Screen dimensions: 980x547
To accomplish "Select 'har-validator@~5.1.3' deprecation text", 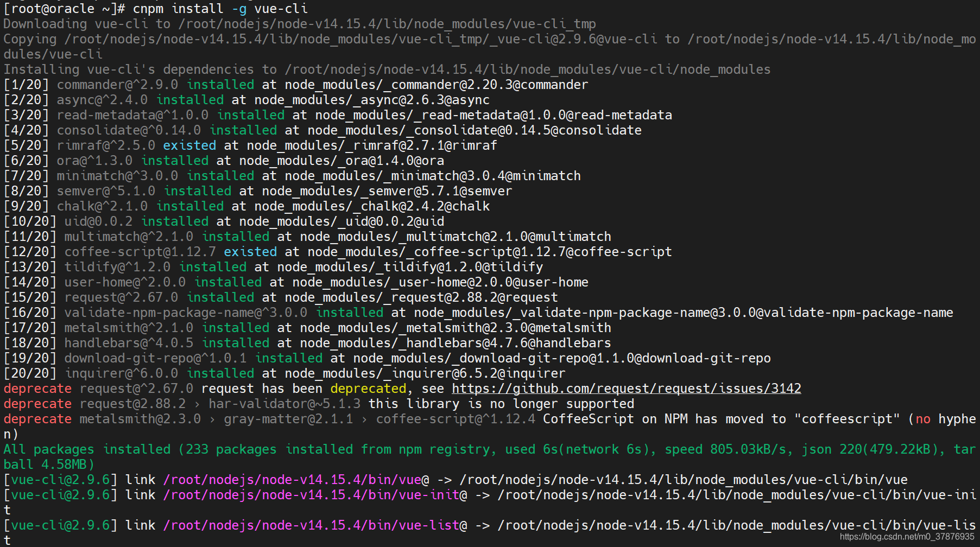I will tap(284, 404).
